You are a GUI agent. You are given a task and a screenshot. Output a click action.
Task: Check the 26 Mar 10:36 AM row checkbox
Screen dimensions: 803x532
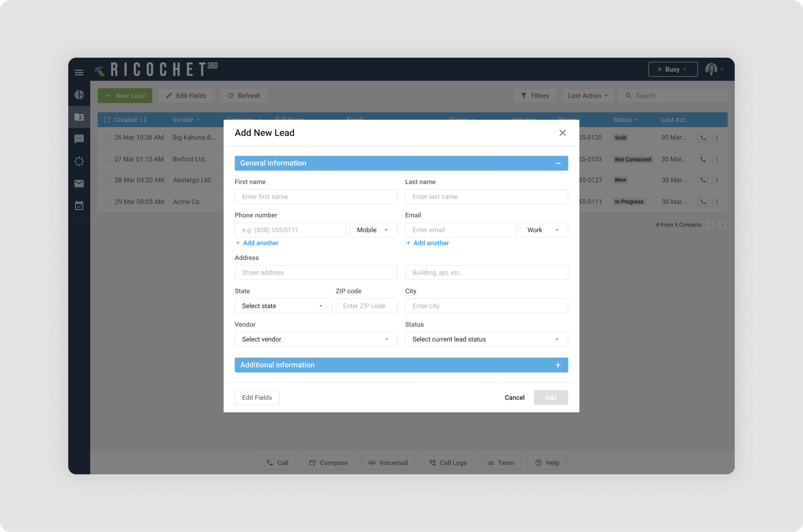[x=107, y=138]
